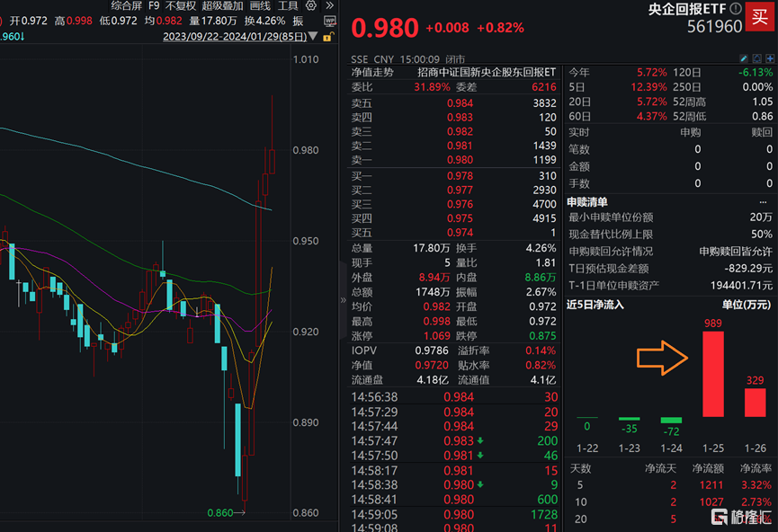Click the 5-day 净流额 1211 value
The height and width of the screenshot is (532, 778).
(711, 485)
